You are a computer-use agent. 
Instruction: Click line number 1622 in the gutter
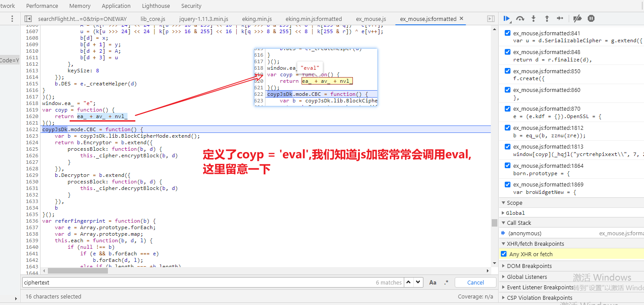click(32, 129)
